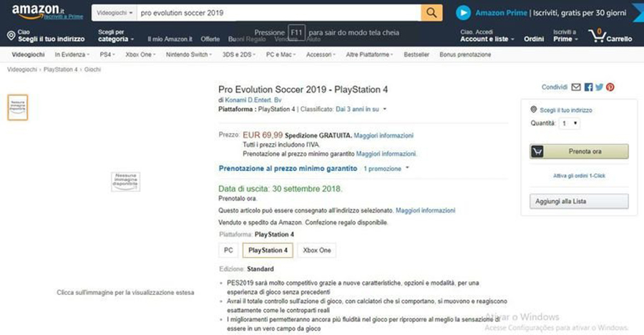The height and width of the screenshot is (335, 644).
Task: Click the Aggiungi alla Lista button
Action: click(x=579, y=201)
